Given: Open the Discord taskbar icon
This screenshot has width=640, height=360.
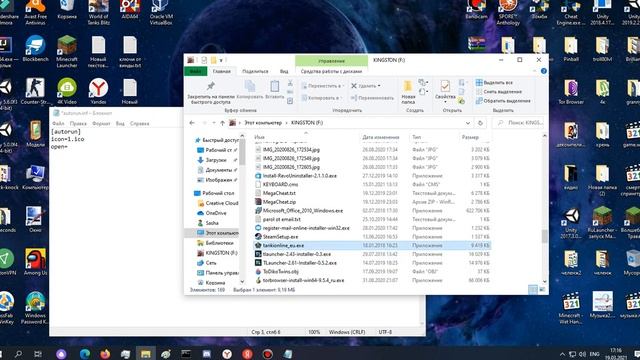Looking at the screenshot, I should [207, 354].
